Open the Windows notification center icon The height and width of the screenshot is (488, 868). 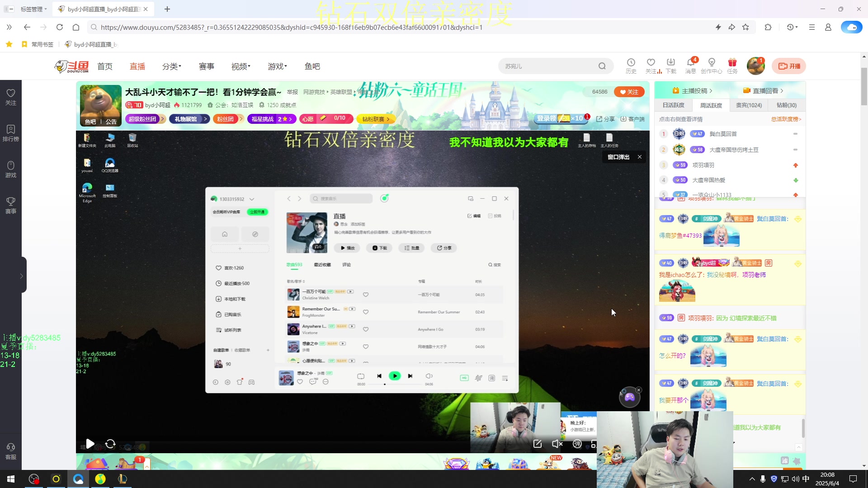pyautogui.click(x=853, y=479)
